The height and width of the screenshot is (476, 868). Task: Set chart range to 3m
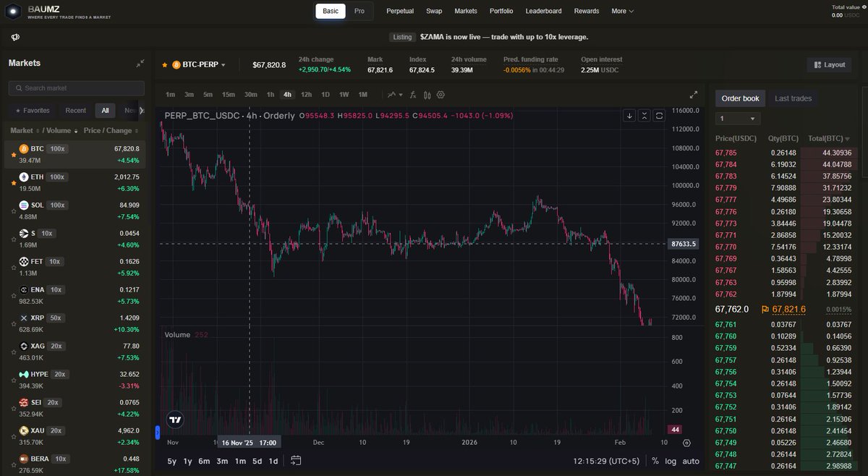222,461
